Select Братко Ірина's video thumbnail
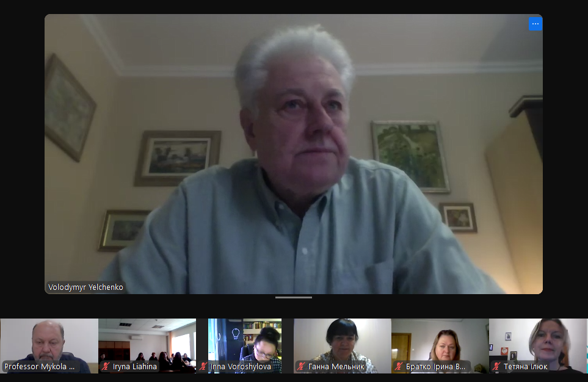This screenshot has height=382, width=588. 440,341
